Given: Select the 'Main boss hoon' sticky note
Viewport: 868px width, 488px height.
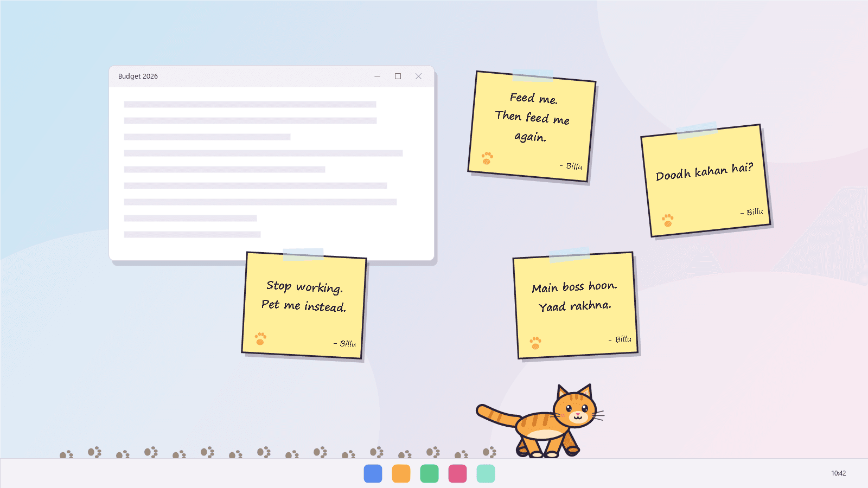Looking at the screenshot, I should point(575,305).
